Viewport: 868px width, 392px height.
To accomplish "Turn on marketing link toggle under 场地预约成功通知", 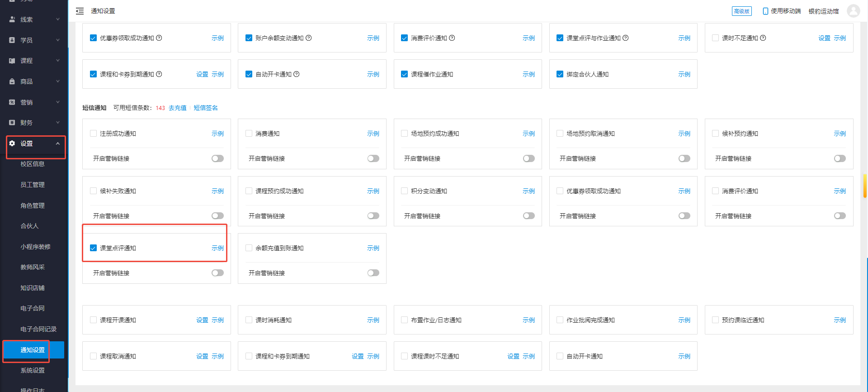I will click(529, 158).
